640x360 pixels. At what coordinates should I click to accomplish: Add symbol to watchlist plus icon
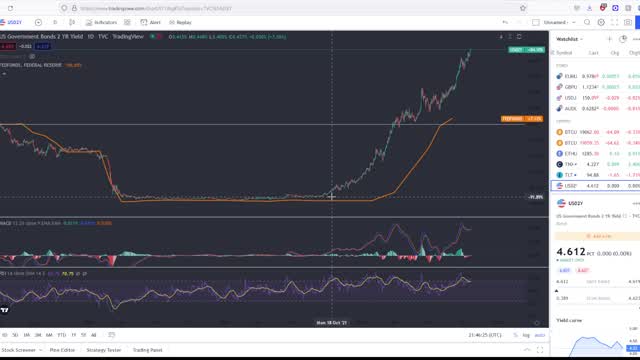click(609, 39)
